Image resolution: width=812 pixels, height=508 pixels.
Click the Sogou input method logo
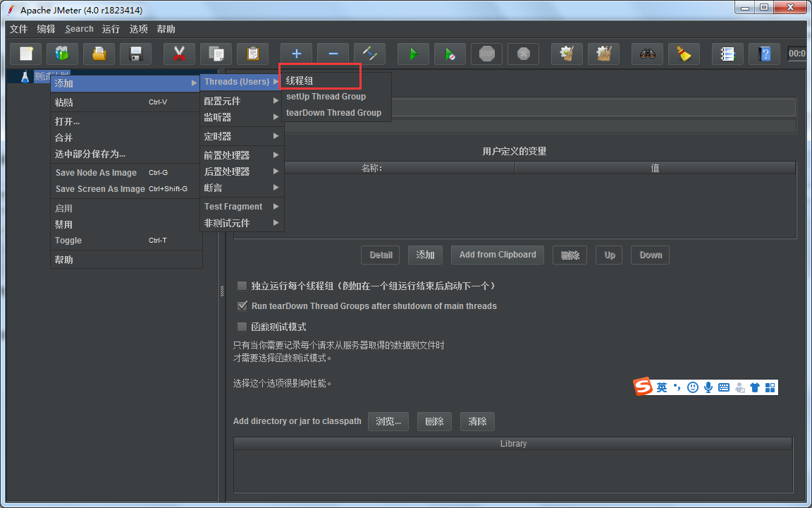(643, 387)
